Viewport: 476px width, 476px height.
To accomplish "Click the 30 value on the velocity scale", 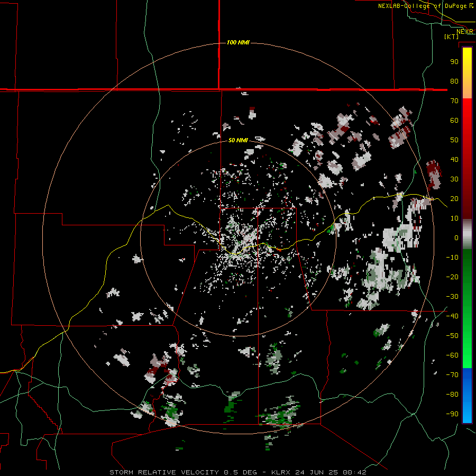I will click(x=454, y=179).
